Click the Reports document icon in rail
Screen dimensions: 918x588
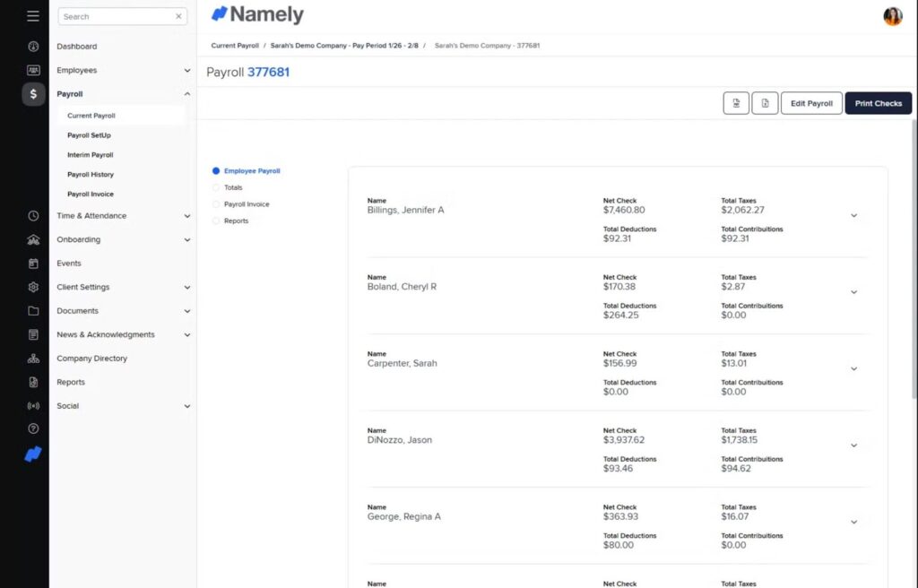click(33, 382)
